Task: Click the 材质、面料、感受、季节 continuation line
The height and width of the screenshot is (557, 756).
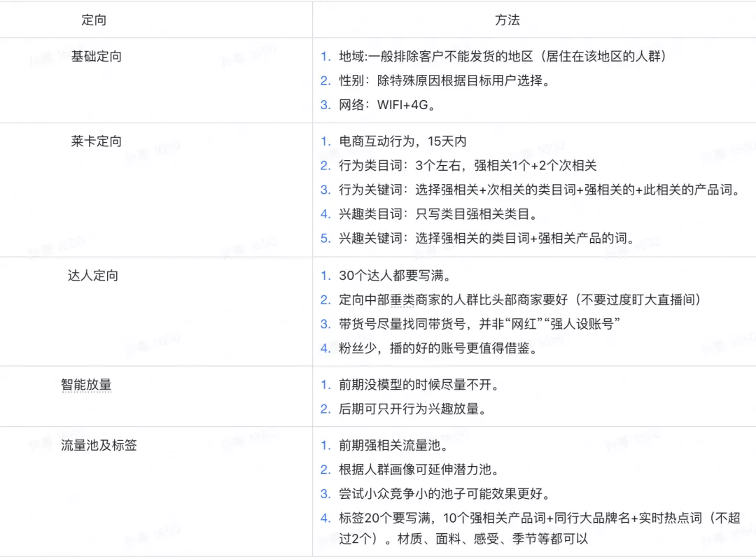Action: [463, 538]
